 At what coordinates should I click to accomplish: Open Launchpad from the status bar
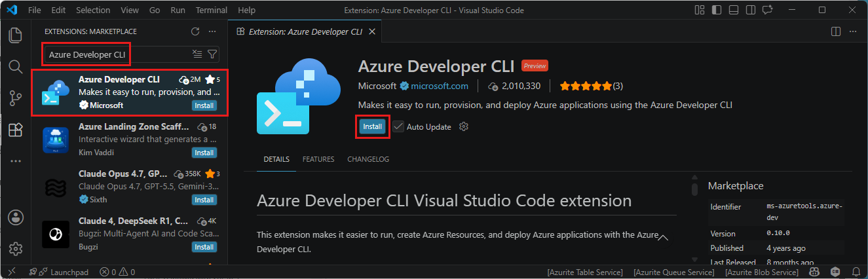(x=60, y=272)
